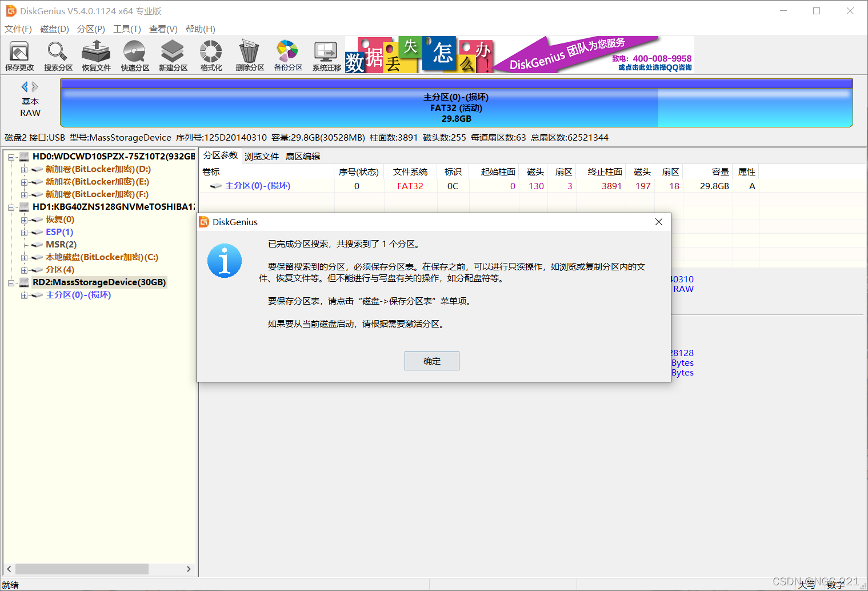Open the 磁盘(D) menu

54,29
